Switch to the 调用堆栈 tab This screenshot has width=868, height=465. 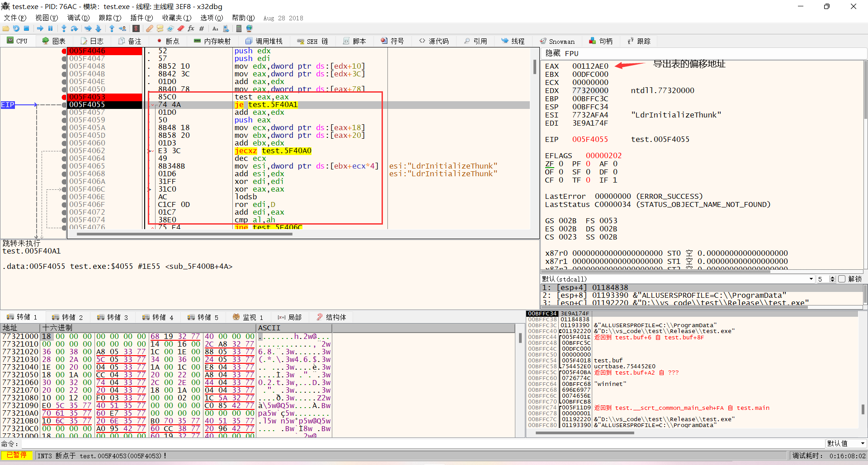(264, 41)
